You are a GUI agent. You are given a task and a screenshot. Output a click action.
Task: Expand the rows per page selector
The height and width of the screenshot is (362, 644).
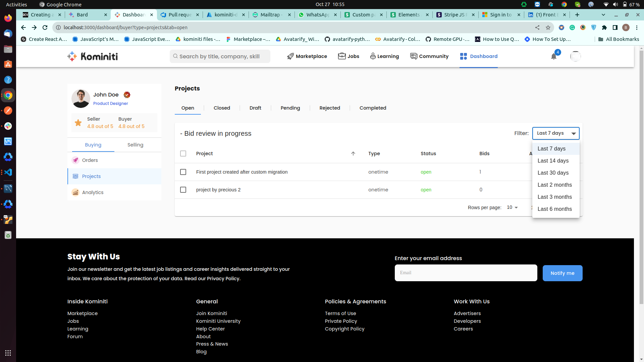click(x=512, y=207)
